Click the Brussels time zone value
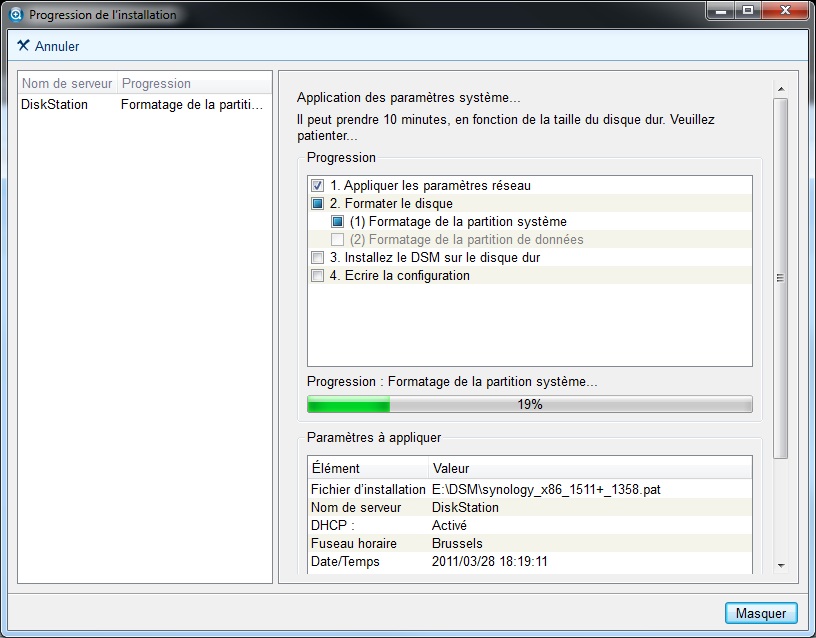 457,543
